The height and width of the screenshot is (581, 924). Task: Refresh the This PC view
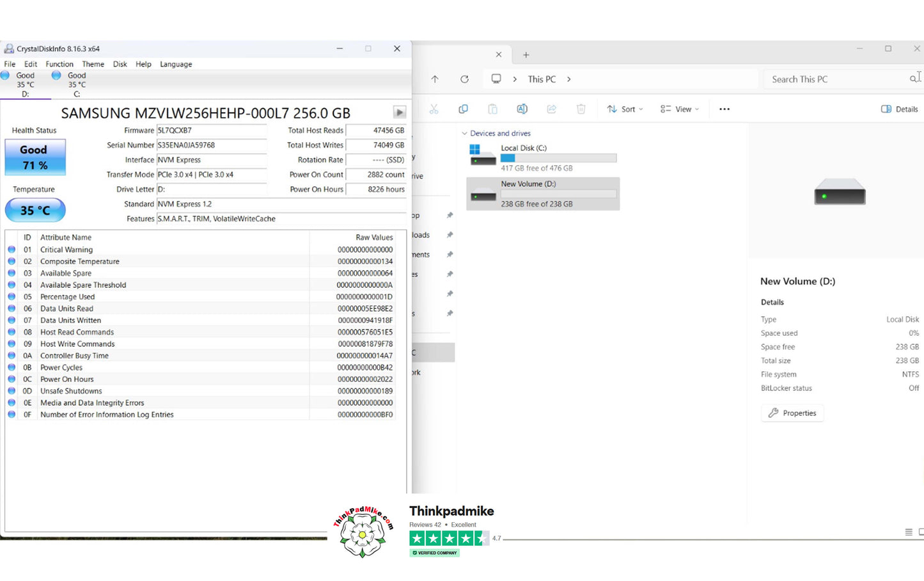click(x=465, y=79)
